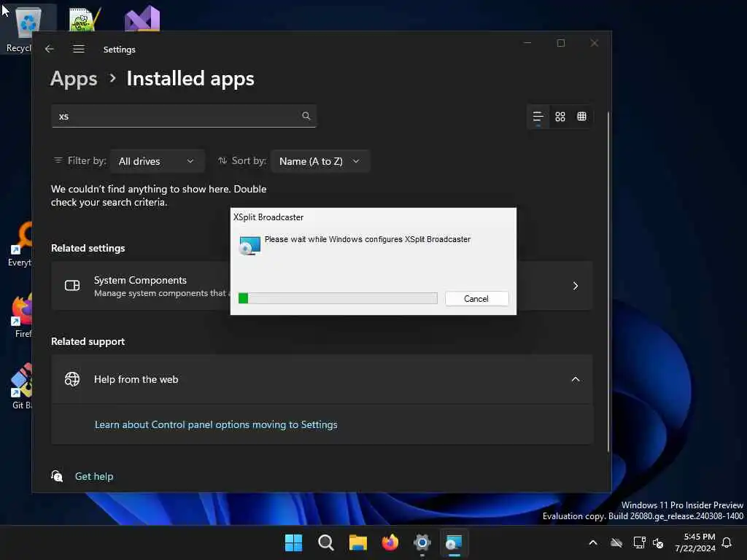Viewport: 747px width, 560px height.
Task: Open taskbar Search
Action: click(326, 542)
